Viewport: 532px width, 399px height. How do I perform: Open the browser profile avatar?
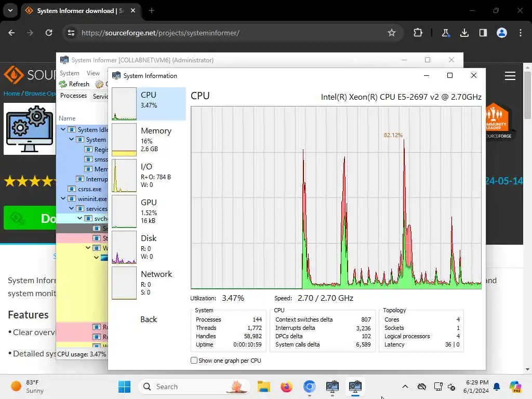click(x=502, y=33)
